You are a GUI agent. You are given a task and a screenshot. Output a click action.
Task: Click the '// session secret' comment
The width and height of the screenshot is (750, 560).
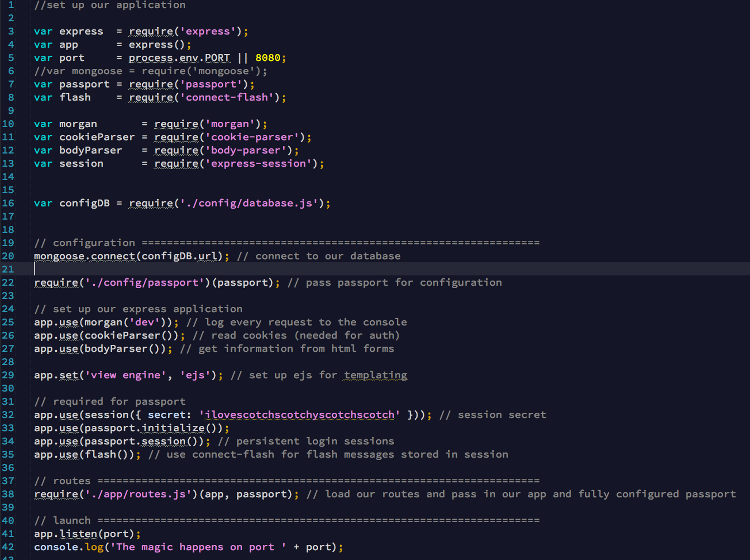click(493, 415)
